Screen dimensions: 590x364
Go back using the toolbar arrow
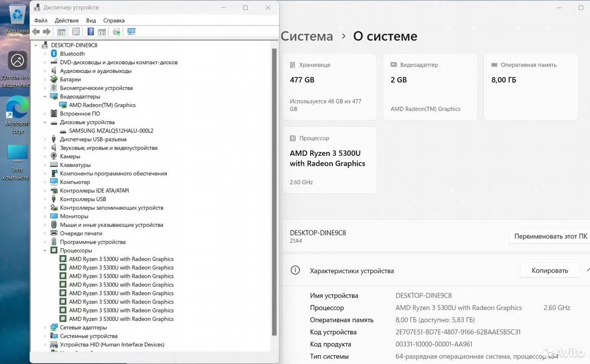tap(36, 32)
